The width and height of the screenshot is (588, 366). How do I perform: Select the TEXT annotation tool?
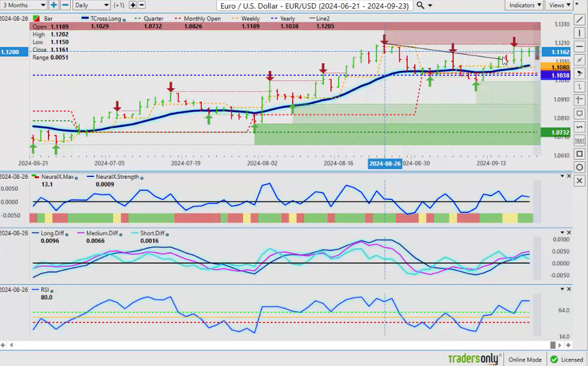click(x=579, y=141)
